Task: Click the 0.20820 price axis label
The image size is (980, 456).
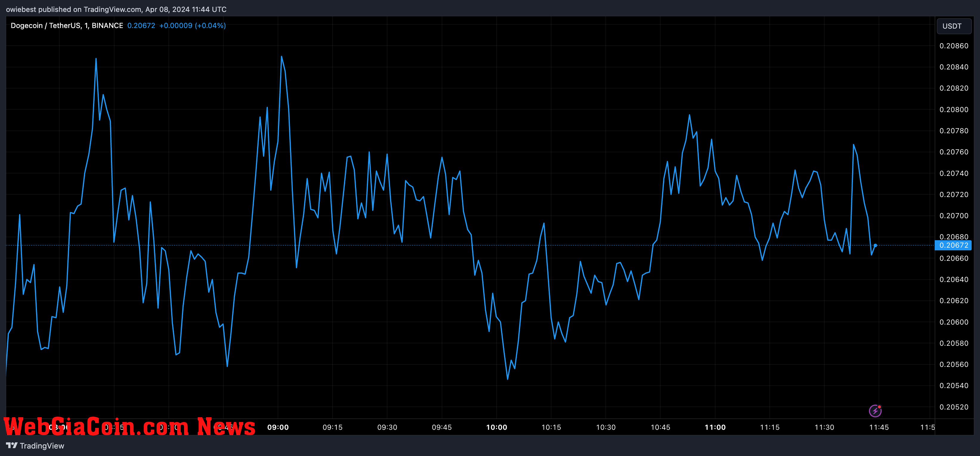Action: pos(954,88)
